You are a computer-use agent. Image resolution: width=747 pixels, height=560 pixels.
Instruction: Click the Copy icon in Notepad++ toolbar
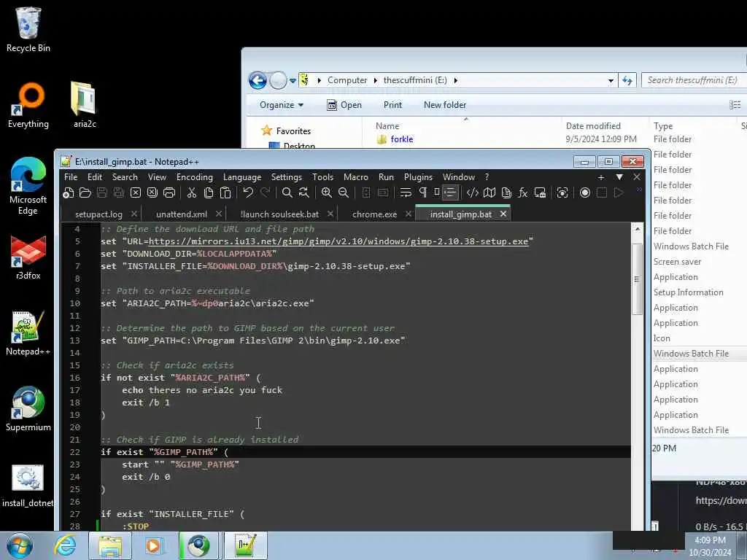tap(208, 192)
